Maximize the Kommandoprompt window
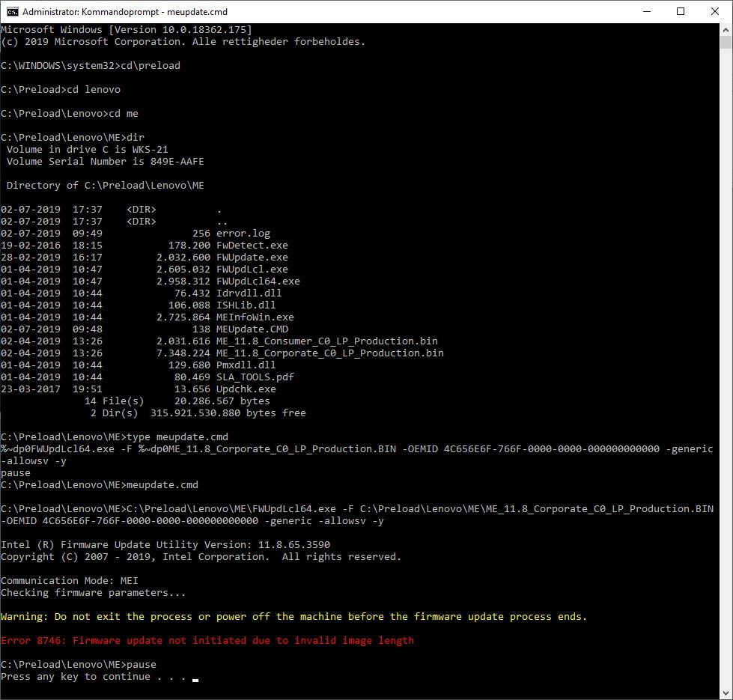The image size is (733, 700). 681,12
